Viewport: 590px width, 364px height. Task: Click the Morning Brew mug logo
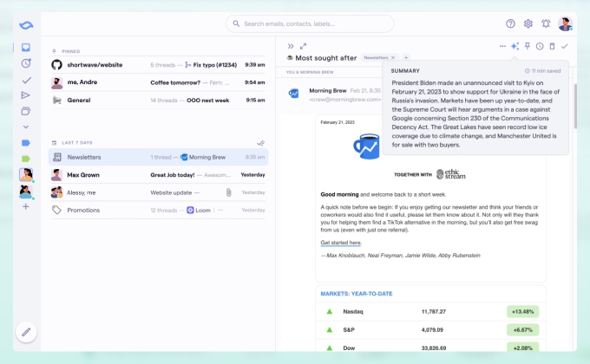[x=366, y=146]
